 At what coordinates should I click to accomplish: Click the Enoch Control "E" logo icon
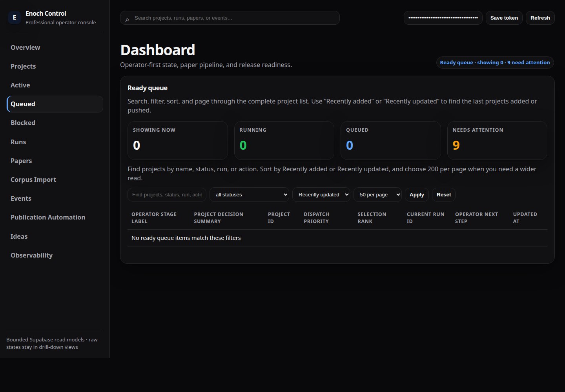(15, 17)
